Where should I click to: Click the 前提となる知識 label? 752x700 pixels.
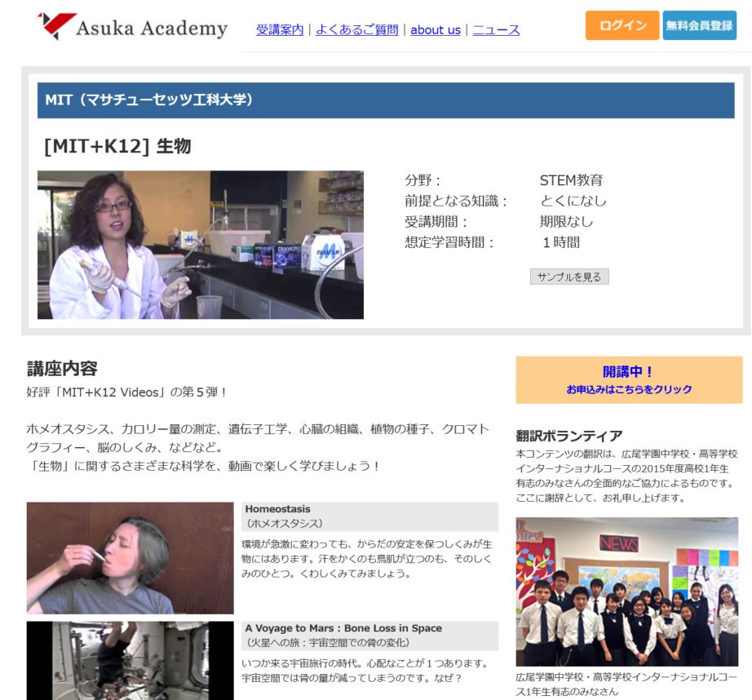click(x=456, y=201)
